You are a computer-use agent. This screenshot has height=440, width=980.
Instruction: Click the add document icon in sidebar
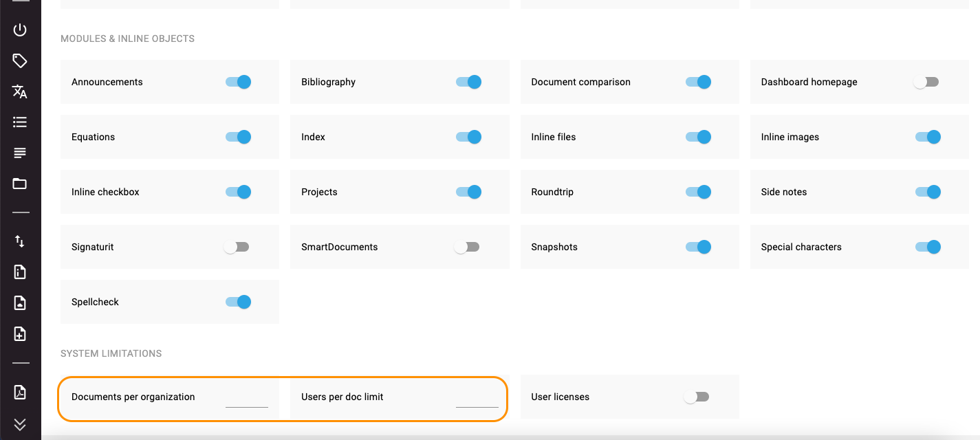(x=20, y=334)
